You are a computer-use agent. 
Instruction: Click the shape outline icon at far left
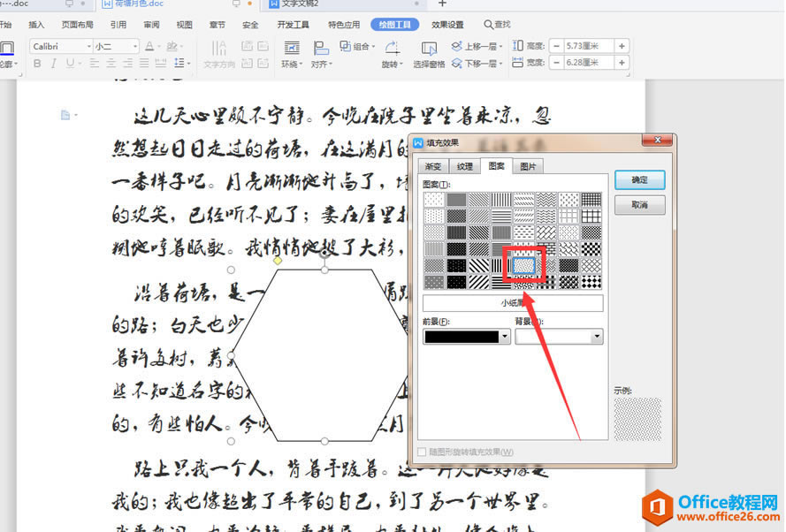tap(7, 49)
